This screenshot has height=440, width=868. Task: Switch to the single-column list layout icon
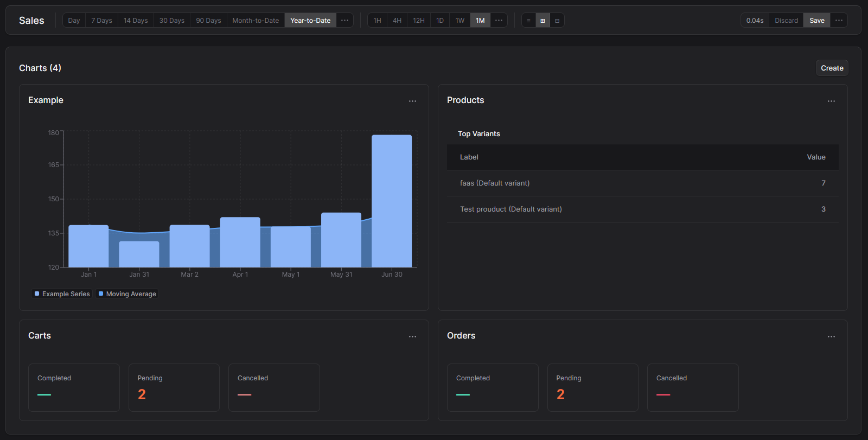528,21
